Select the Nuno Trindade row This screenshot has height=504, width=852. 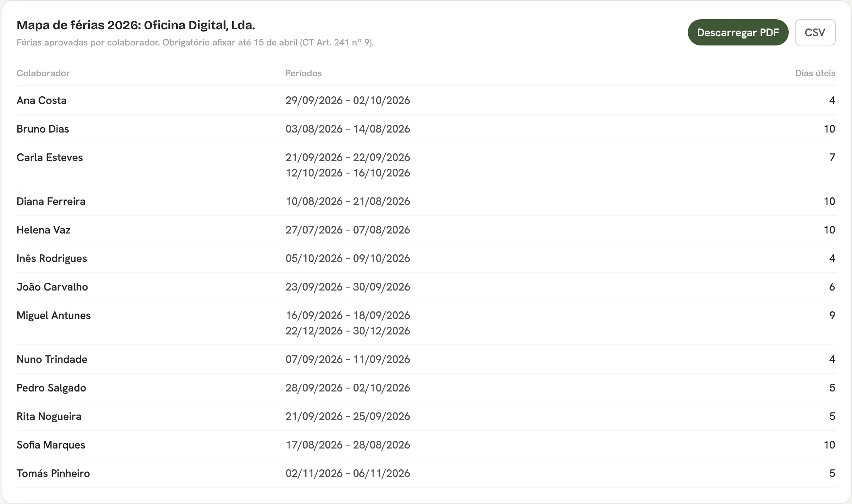[426, 359]
